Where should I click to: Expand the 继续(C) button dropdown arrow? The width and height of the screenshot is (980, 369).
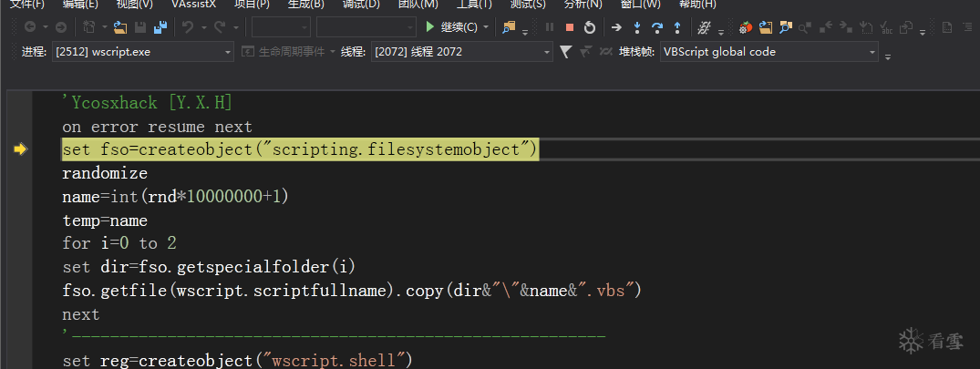488,27
